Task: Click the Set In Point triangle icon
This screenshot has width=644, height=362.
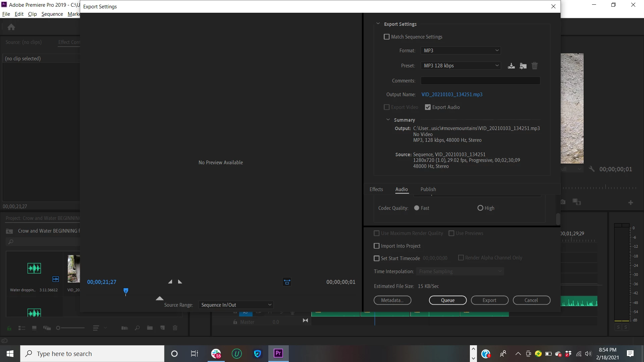Action: coord(170,282)
